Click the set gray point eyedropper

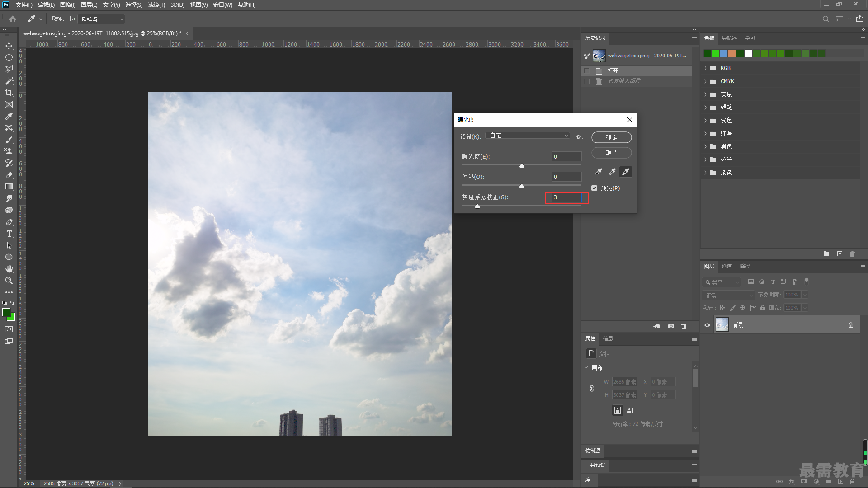(x=612, y=172)
